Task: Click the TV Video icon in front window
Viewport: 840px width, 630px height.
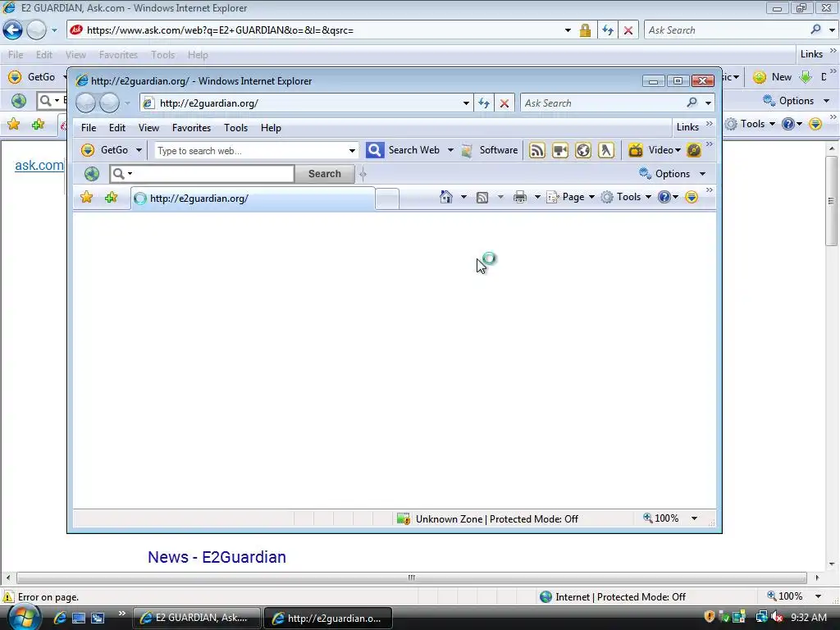Action: (636, 151)
